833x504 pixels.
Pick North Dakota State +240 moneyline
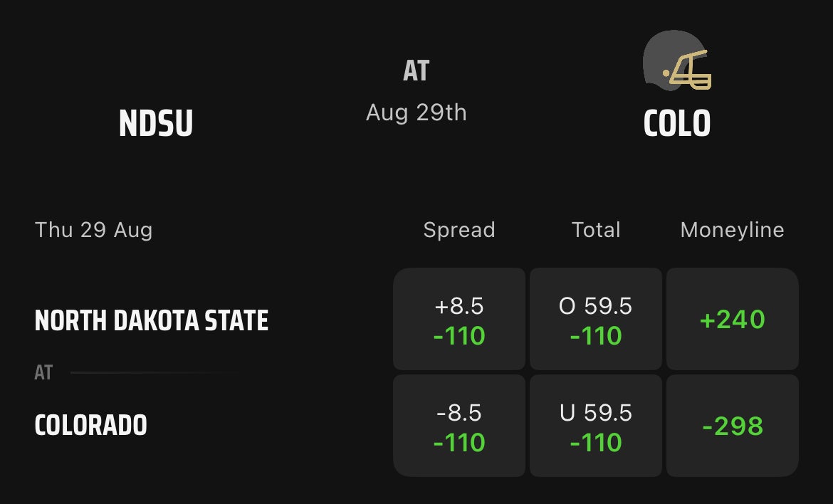pyautogui.click(x=732, y=320)
